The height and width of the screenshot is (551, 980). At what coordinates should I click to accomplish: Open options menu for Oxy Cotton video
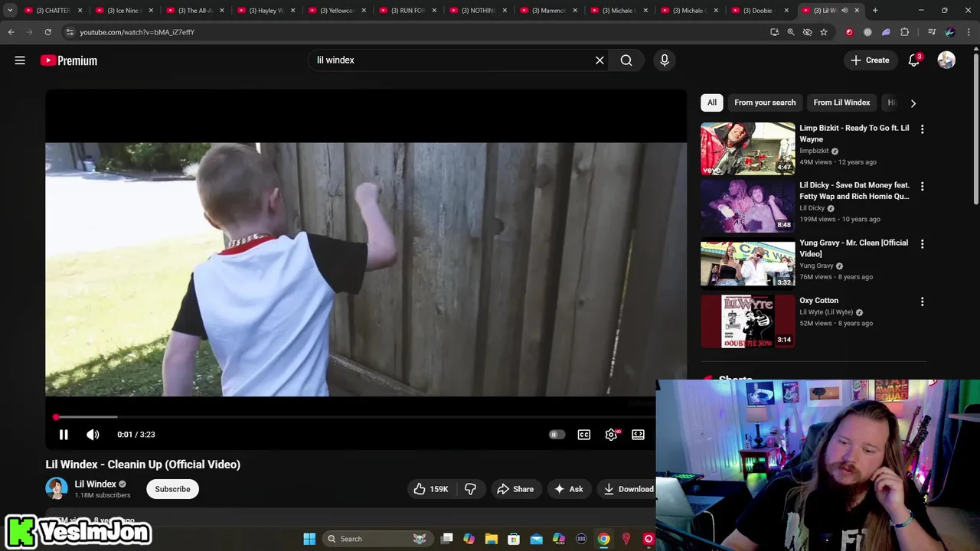922,302
